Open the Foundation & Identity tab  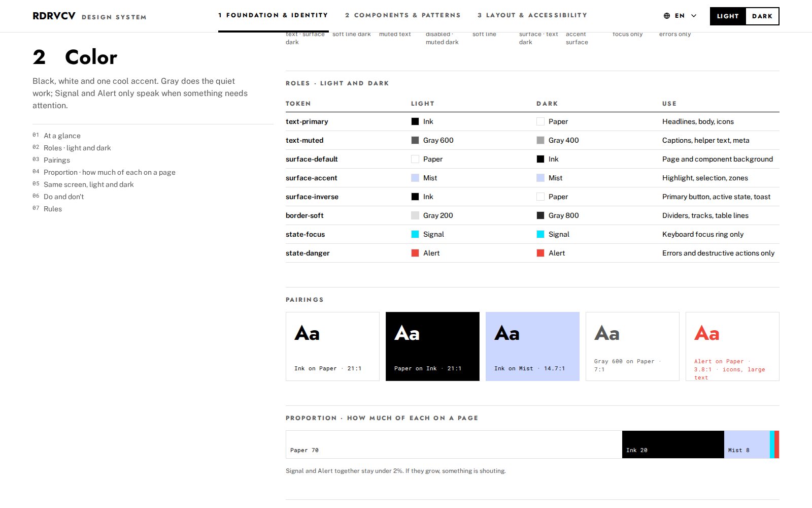[273, 15]
